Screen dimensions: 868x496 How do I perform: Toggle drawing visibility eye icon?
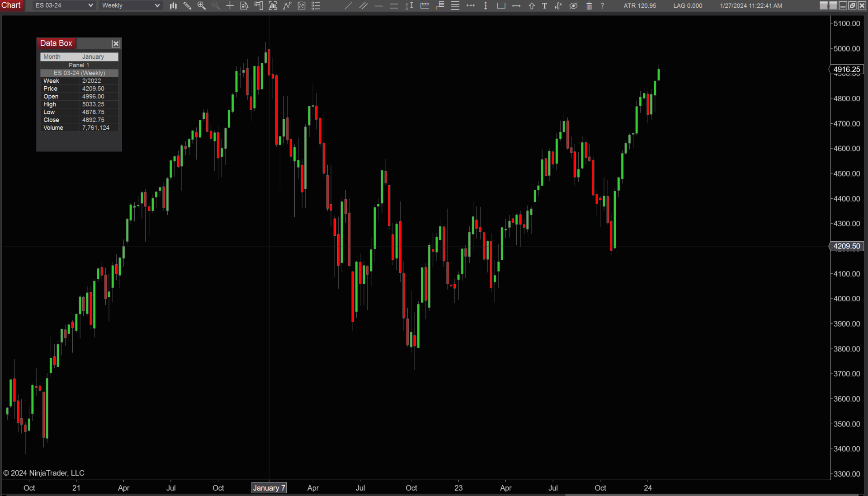point(573,6)
